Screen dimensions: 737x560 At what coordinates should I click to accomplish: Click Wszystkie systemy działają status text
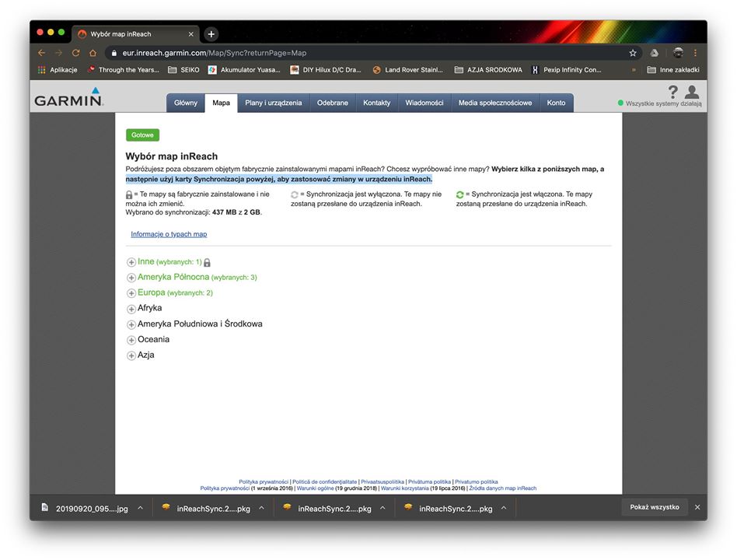(663, 103)
